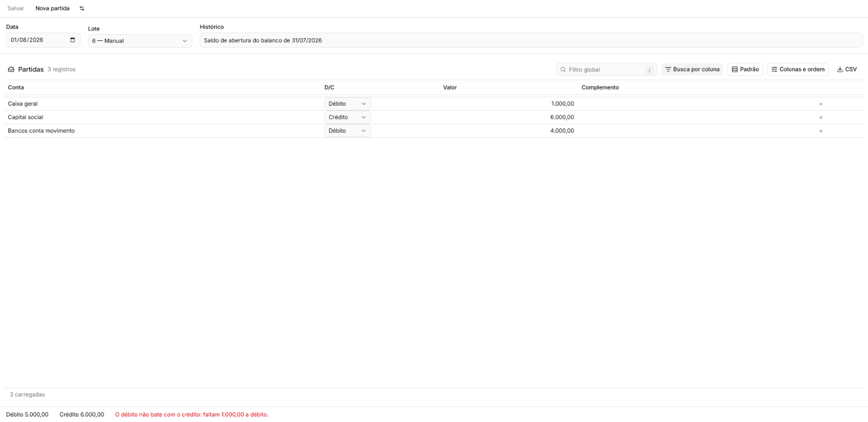Click the Salvar button
This screenshot has height=422, width=868.
point(15,8)
